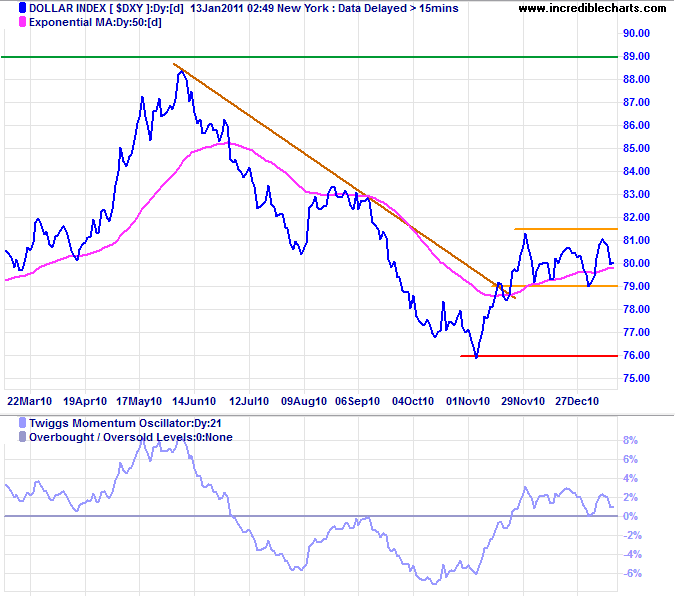
Task: Click the 01Nov10 date on the time axis
Action: (468, 400)
